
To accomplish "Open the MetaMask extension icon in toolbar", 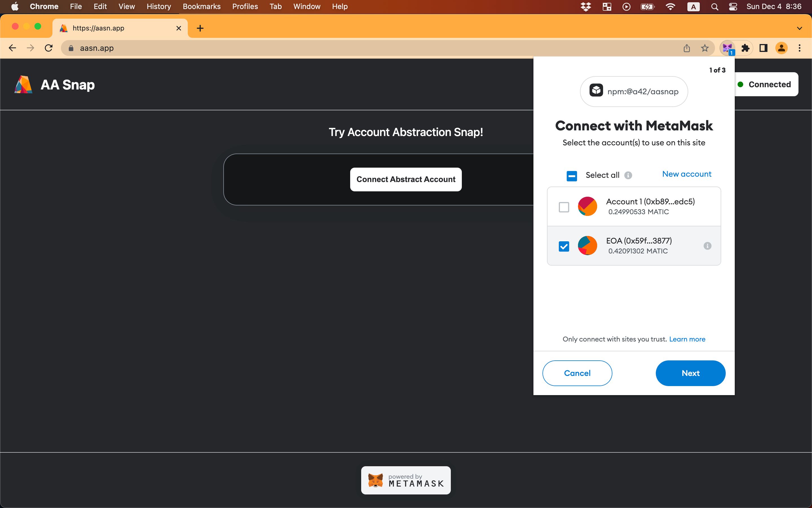I will point(727,48).
